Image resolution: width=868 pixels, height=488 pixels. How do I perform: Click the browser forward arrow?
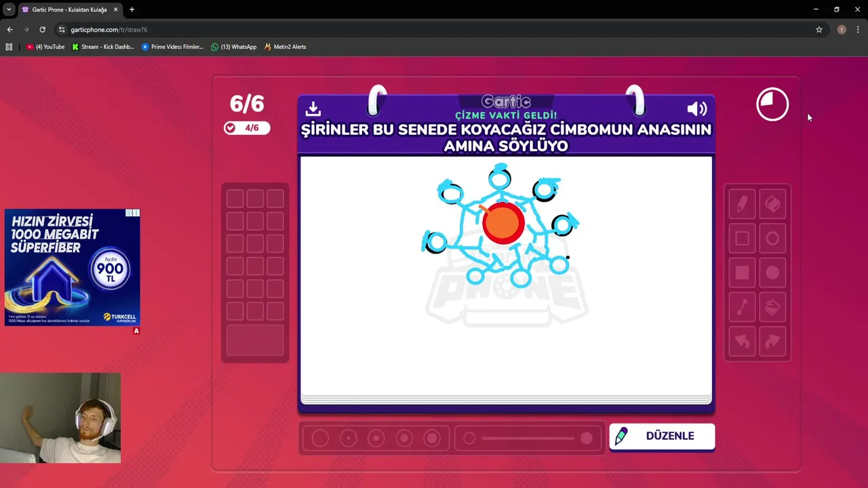[x=26, y=30]
